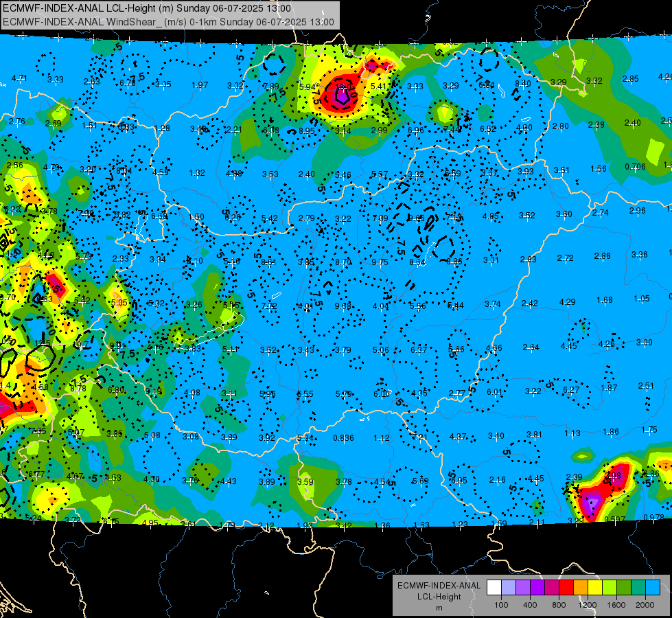Click the wind shear value "3.01"
Viewport: 672px width, 618px height.
pyautogui.click(x=491, y=260)
